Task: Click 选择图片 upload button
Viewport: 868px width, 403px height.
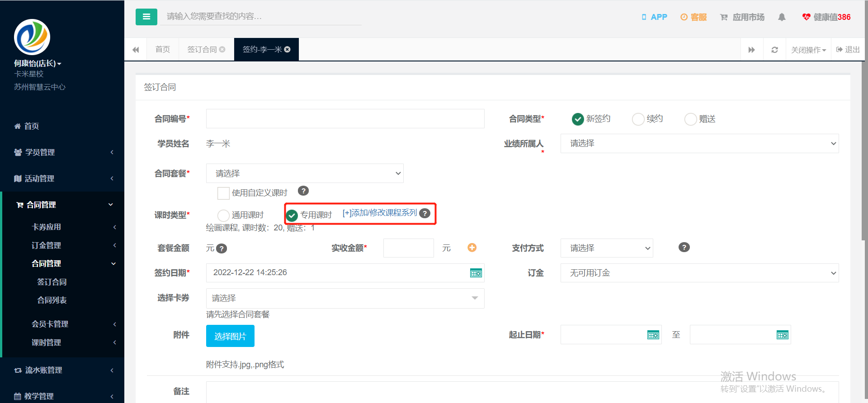Action: [230, 336]
